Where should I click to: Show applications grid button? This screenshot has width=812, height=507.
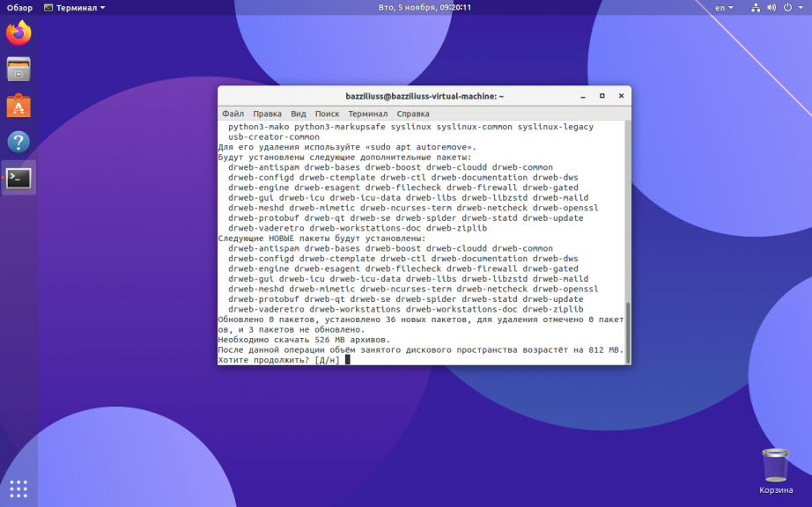tap(18, 489)
